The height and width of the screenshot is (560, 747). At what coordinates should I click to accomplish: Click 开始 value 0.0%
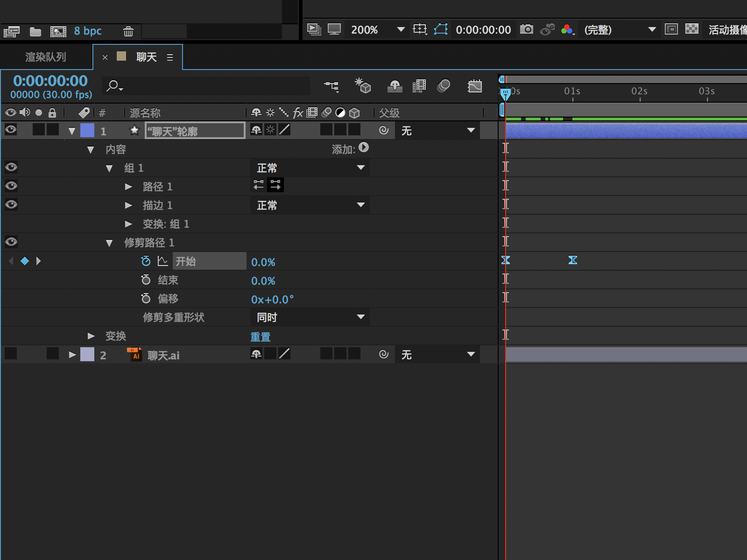[x=263, y=262]
